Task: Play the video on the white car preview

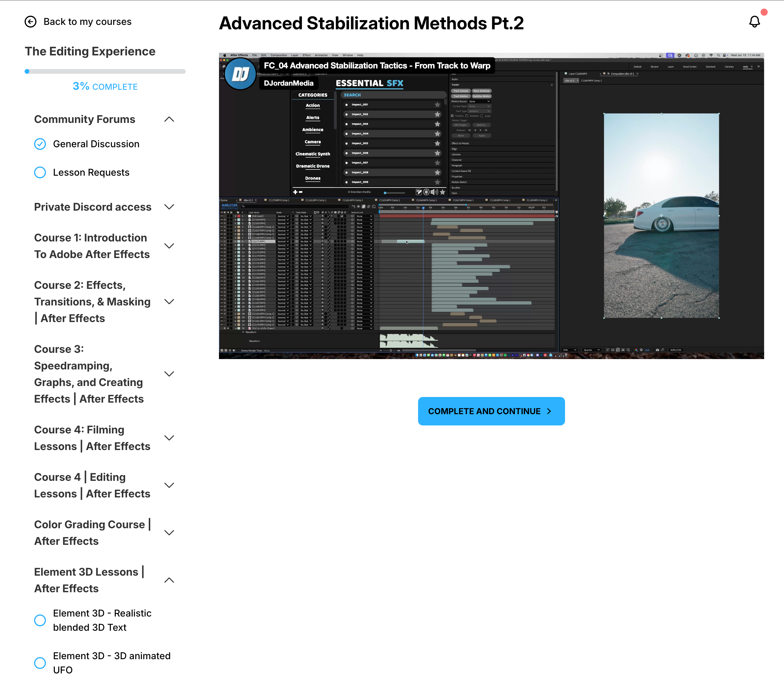Action: tap(661, 215)
